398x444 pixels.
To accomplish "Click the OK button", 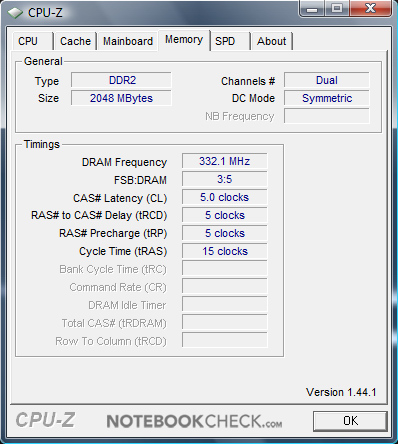I will tap(350, 421).
